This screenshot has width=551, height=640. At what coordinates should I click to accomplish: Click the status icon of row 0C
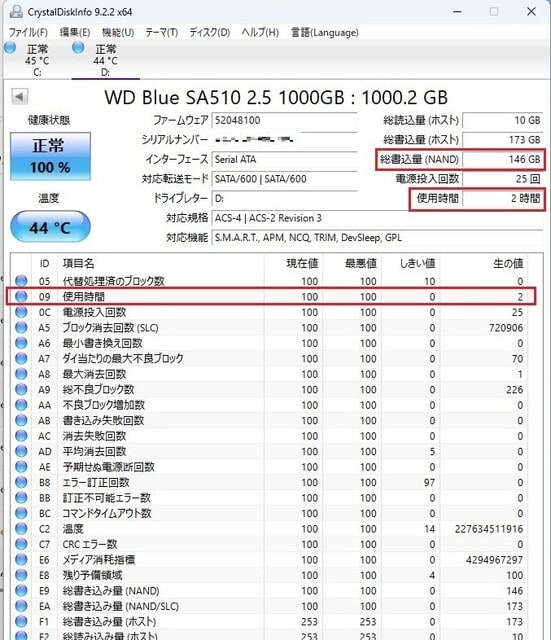click(x=21, y=312)
